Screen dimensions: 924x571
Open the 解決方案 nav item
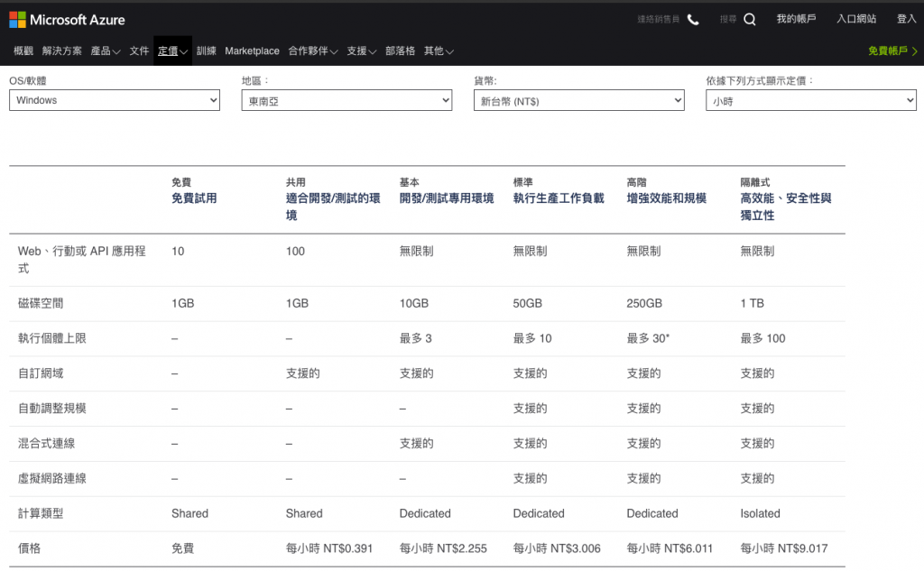pyautogui.click(x=62, y=51)
